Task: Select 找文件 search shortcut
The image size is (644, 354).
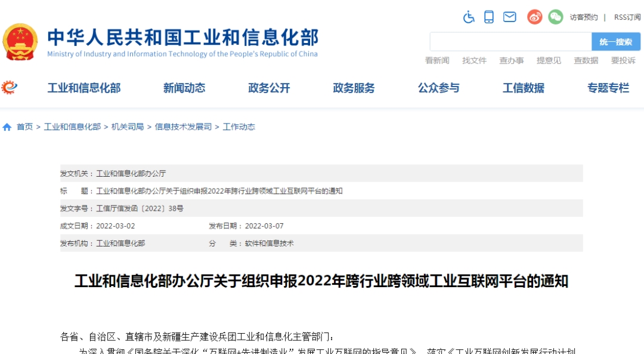Action: [x=475, y=61]
